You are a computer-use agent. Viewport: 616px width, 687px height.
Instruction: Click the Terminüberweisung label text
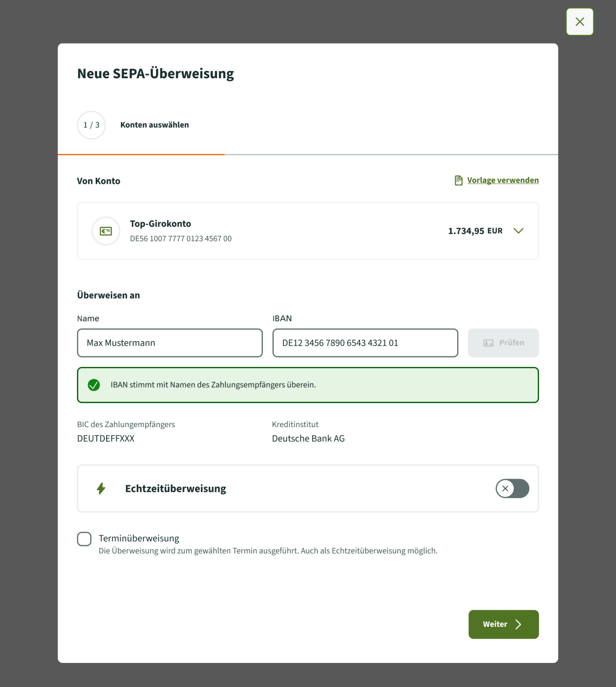tap(139, 538)
